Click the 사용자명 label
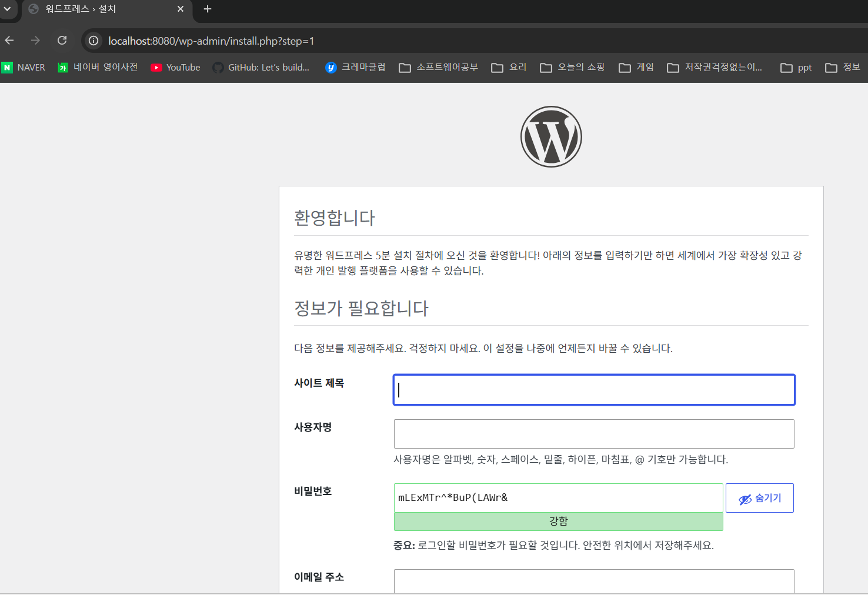Image resolution: width=868 pixels, height=595 pixels. pos(313,427)
